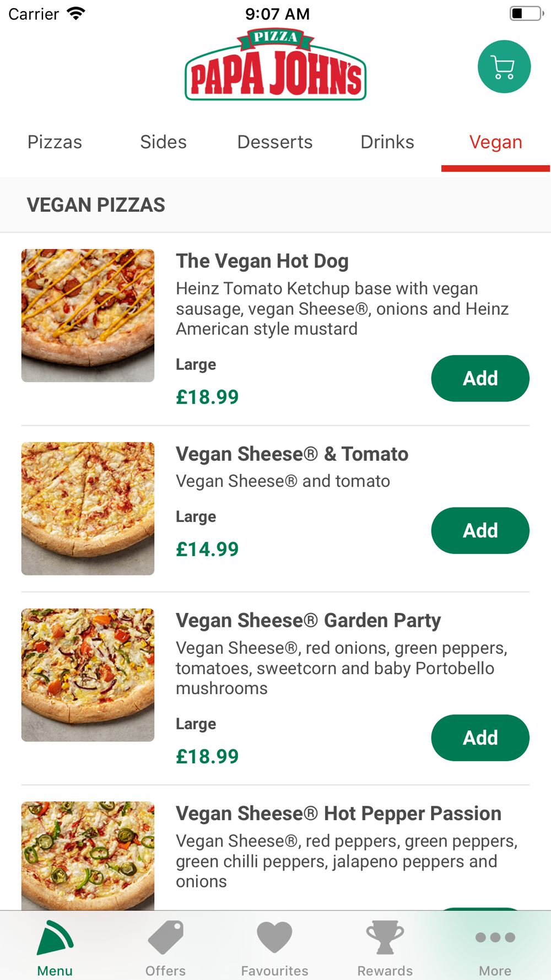Add Vegan Sheese & Tomato pizza
This screenshot has width=551, height=980.
480,531
